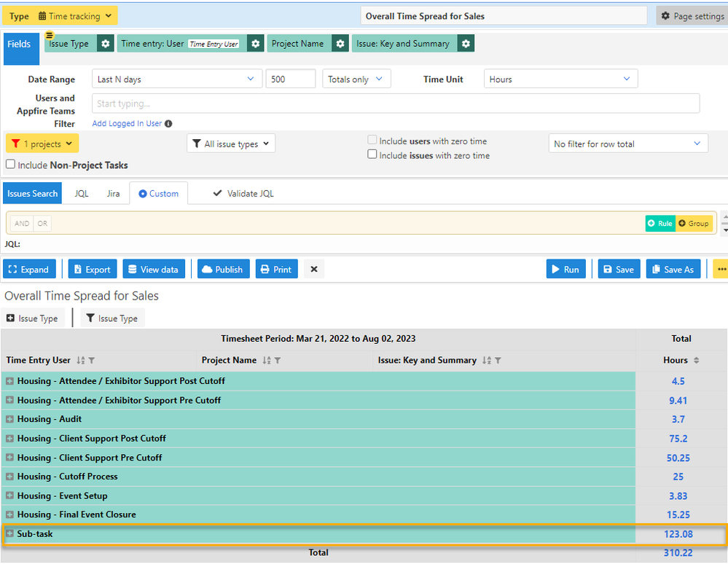This screenshot has height=564, width=728.
Task: Toggle the OR condition
Action: tap(42, 224)
